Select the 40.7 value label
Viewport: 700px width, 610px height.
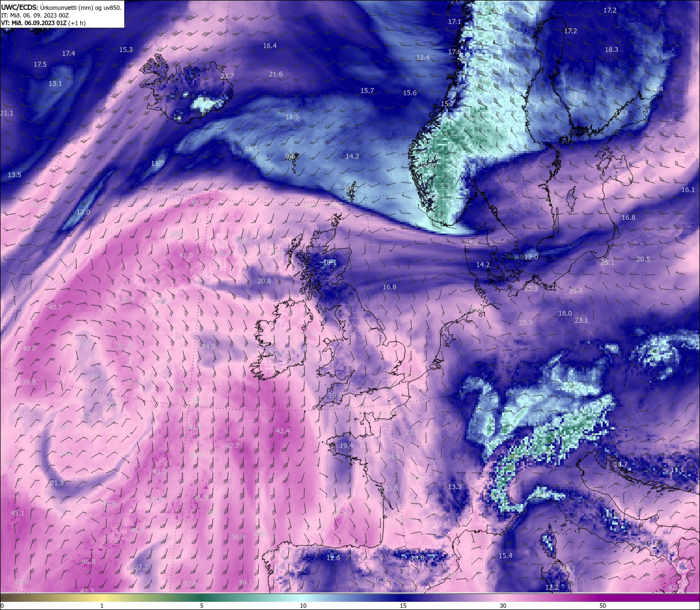pos(55,307)
